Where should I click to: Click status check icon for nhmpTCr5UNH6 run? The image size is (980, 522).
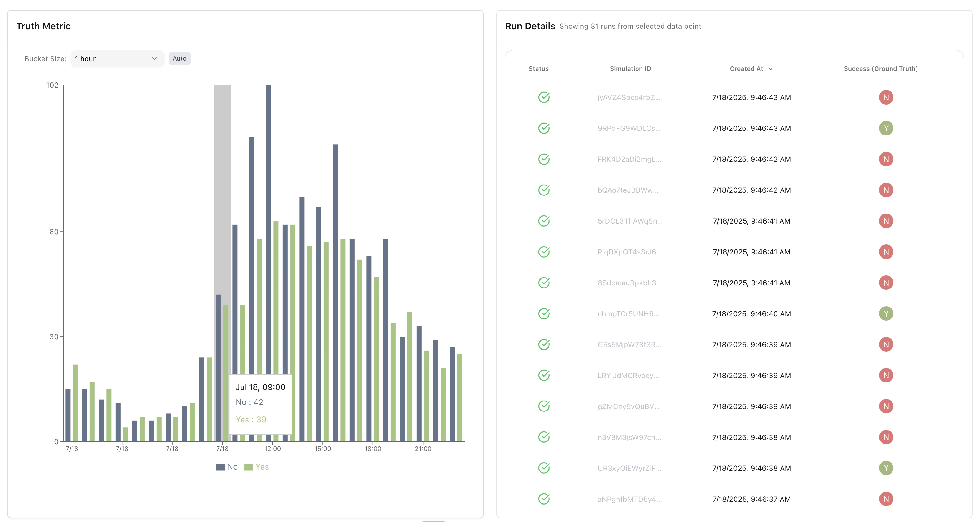point(544,314)
